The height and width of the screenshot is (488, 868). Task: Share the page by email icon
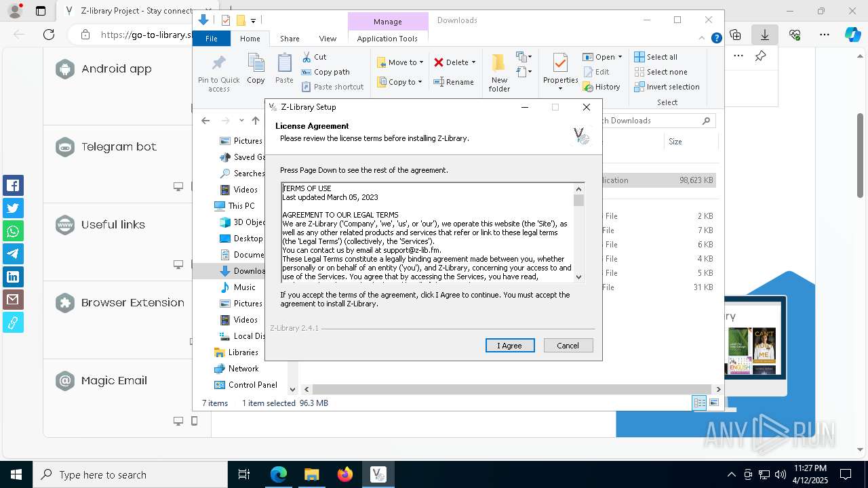(13, 300)
